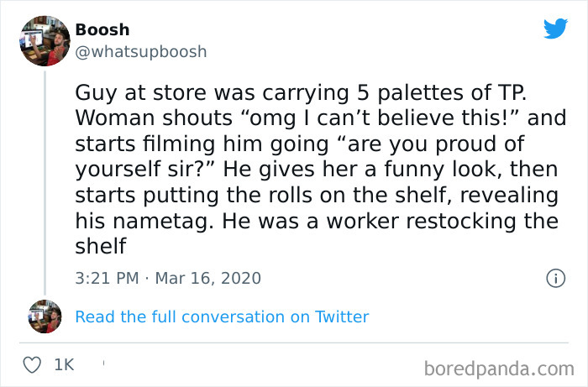
Task: Click the tweet's final word "shelf"
Action: pos(100,248)
